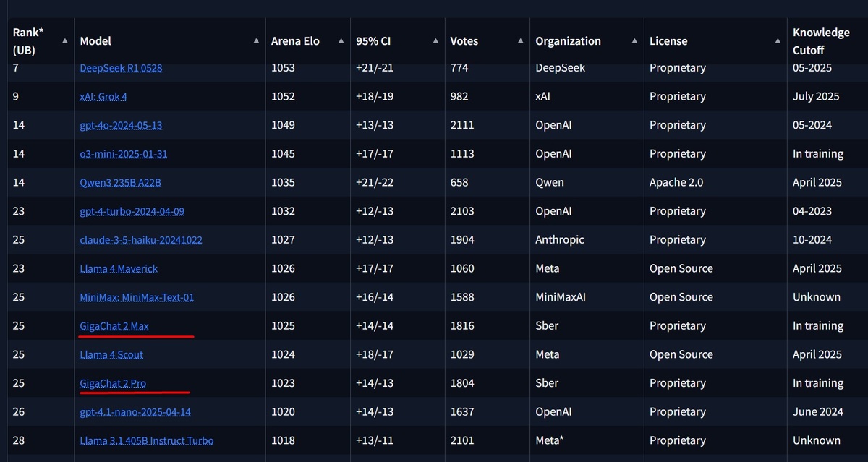Viewport: 868px width, 462px height.
Task: Click confidence interval +13/-11
Action: (x=374, y=440)
